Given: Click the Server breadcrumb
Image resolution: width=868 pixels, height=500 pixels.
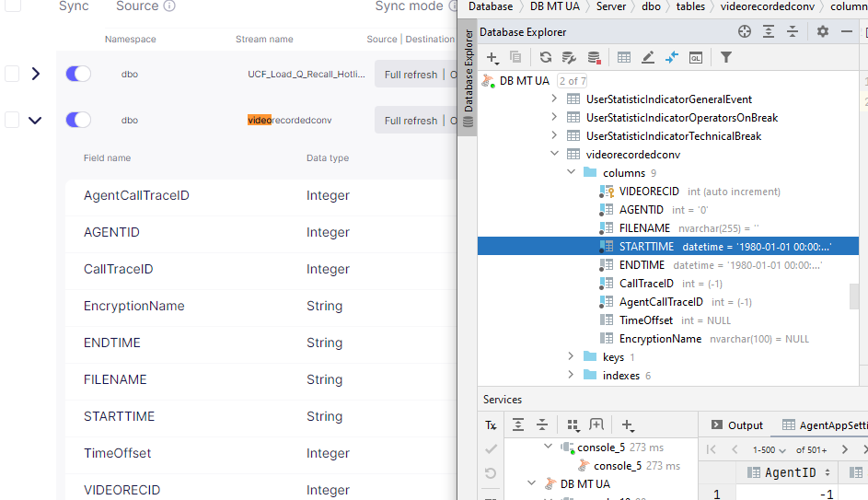Looking at the screenshot, I should coord(611,6).
